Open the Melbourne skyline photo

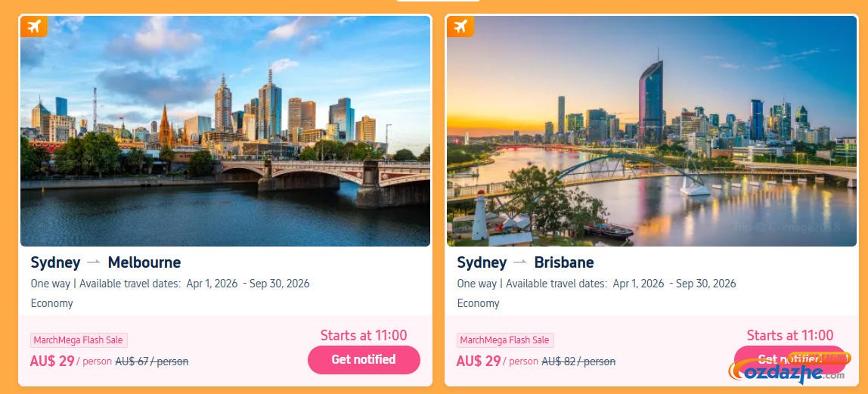(x=225, y=131)
